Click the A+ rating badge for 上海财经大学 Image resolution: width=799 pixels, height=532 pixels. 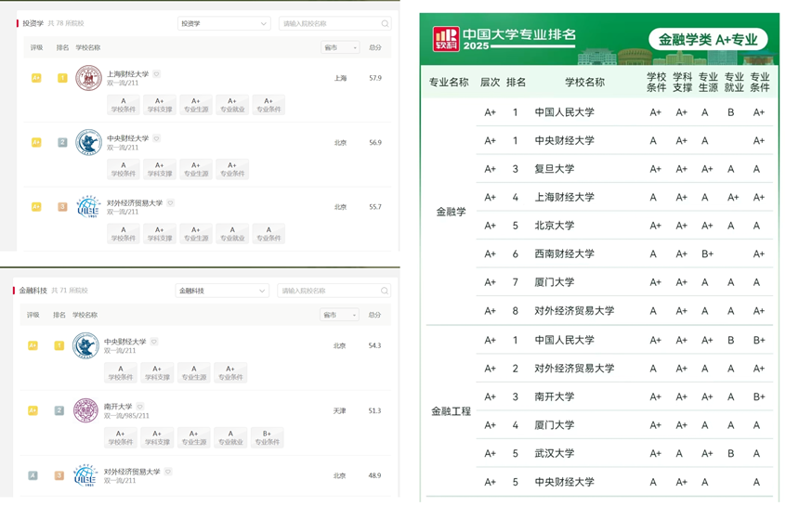36,78
